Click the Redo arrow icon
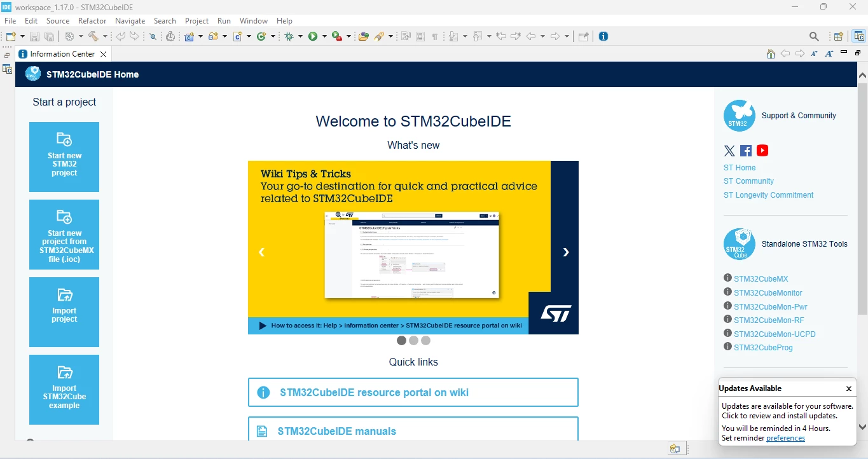 point(134,37)
